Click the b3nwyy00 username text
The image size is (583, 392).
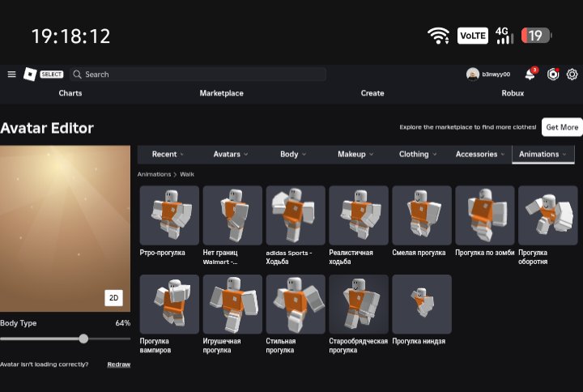click(x=496, y=75)
